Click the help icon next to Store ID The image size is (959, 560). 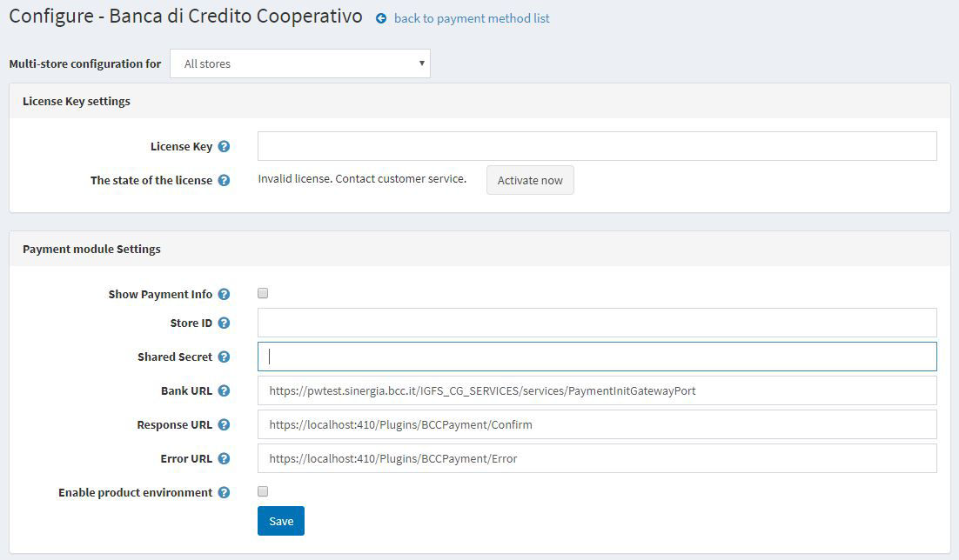pyautogui.click(x=224, y=323)
